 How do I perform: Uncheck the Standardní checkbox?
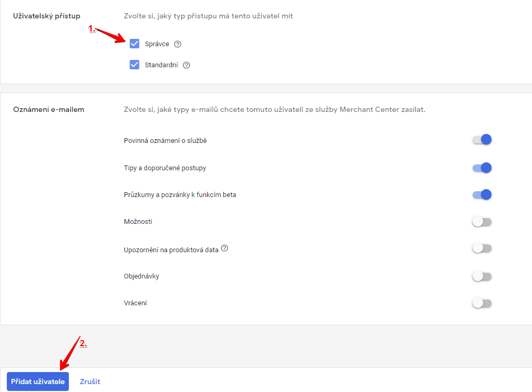point(135,65)
